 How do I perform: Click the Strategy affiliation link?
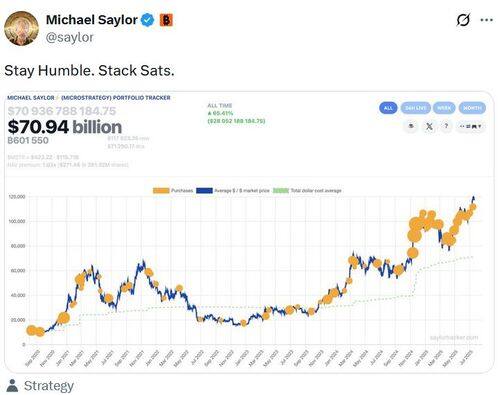click(49, 386)
